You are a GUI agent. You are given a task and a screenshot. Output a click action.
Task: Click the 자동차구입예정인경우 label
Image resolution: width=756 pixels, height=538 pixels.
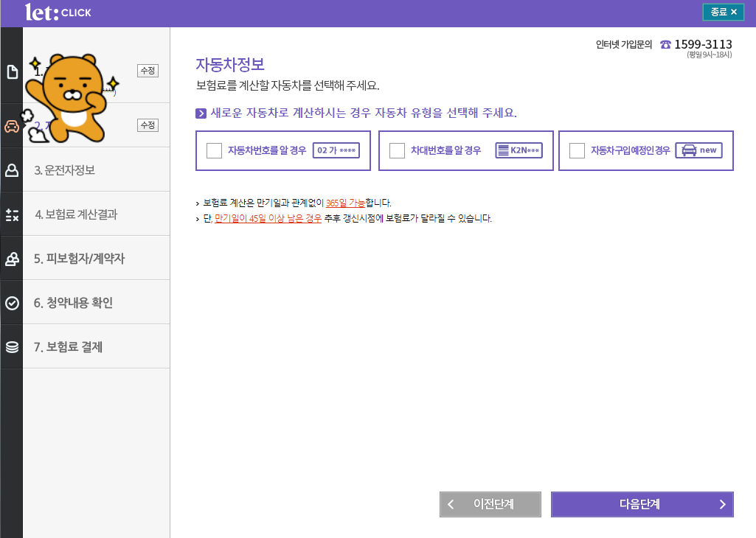[630, 150]
